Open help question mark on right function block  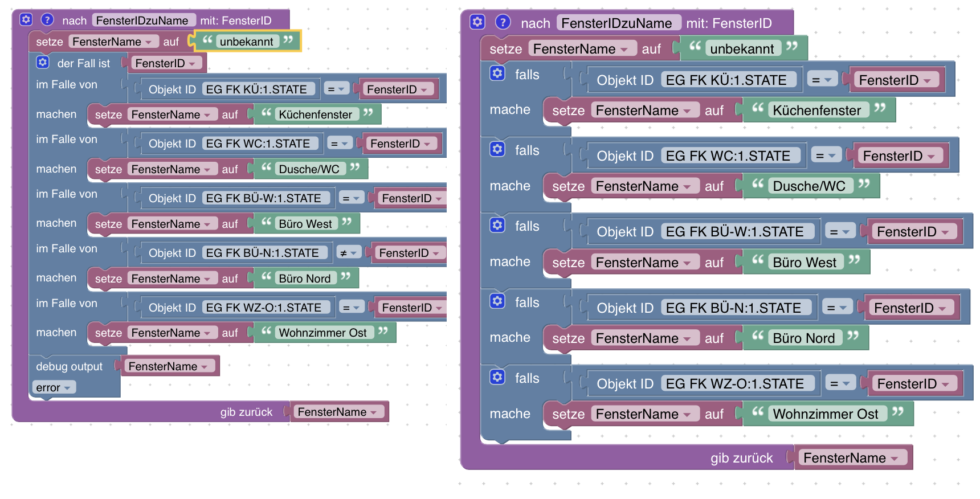click(x=503, y=22)
